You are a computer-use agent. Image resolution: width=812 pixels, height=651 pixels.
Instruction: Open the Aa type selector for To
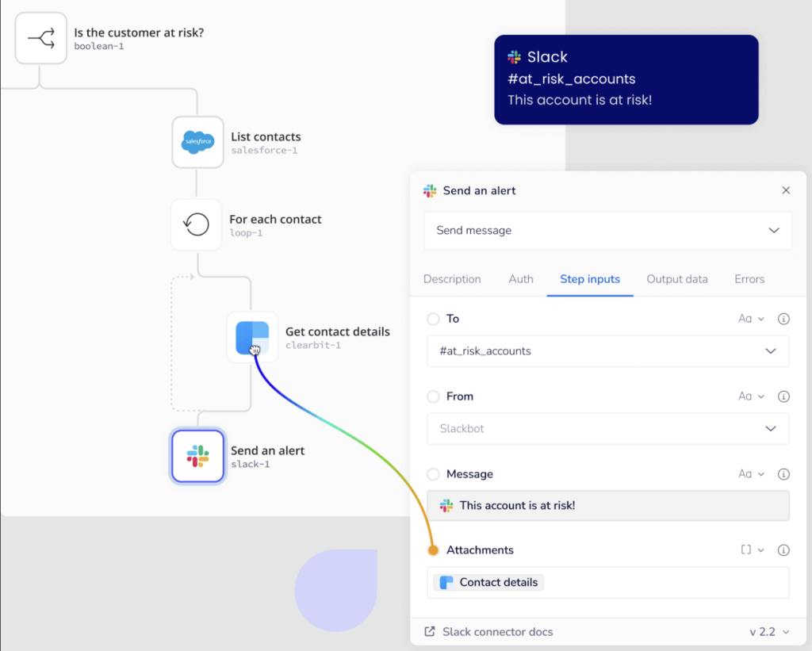(x=752, y=319)
